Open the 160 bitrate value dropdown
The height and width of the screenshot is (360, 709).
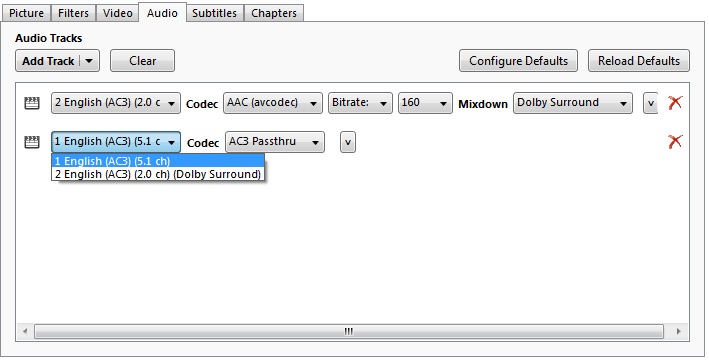(425, 103)
